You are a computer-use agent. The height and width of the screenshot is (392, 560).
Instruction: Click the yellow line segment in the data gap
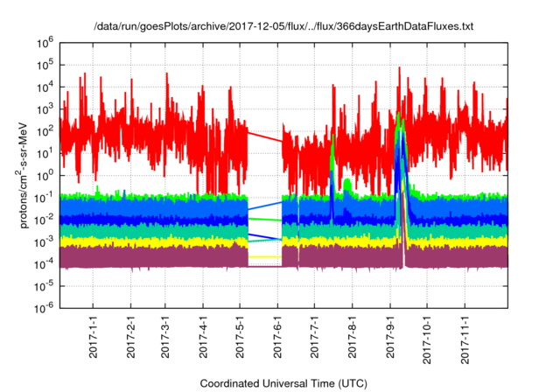(265, 256)
